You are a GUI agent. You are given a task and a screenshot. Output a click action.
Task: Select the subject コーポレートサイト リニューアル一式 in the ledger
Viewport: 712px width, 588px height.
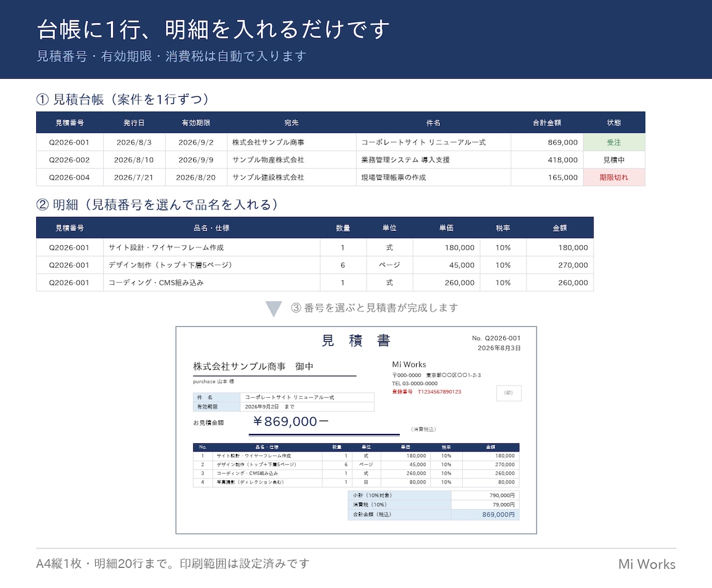[434, 142]
